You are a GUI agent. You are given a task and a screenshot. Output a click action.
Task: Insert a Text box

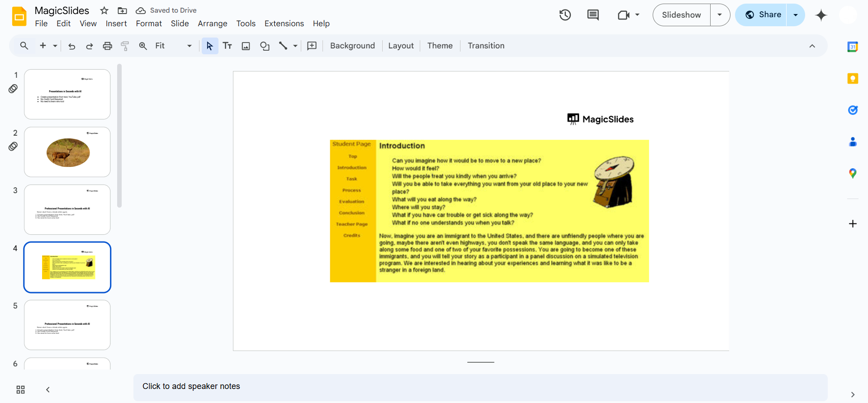pos(228,46)
